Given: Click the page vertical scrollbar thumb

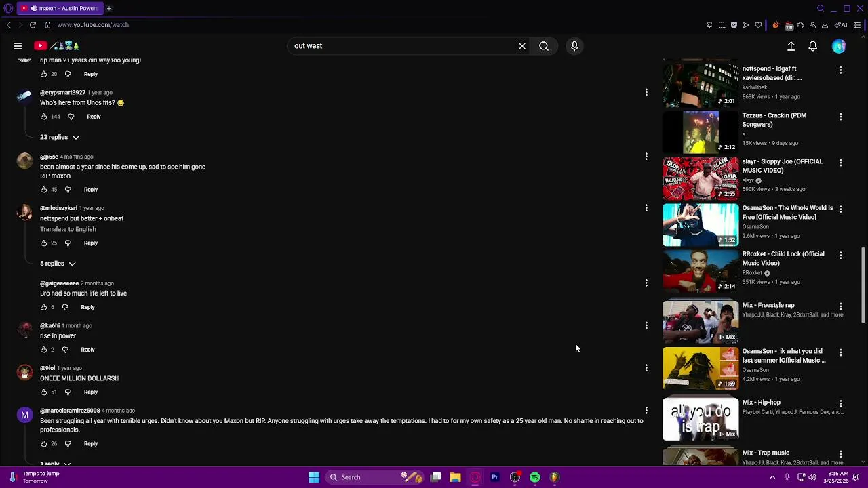Looking at the screenshot, I should [863, 285].
